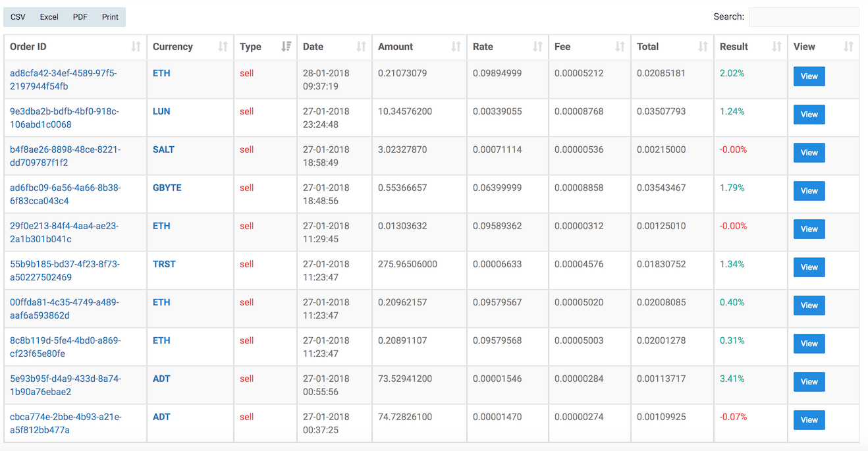
Task: Open order 00ffda81-4c35-4749-a489 link
Action: pos(65,309)
